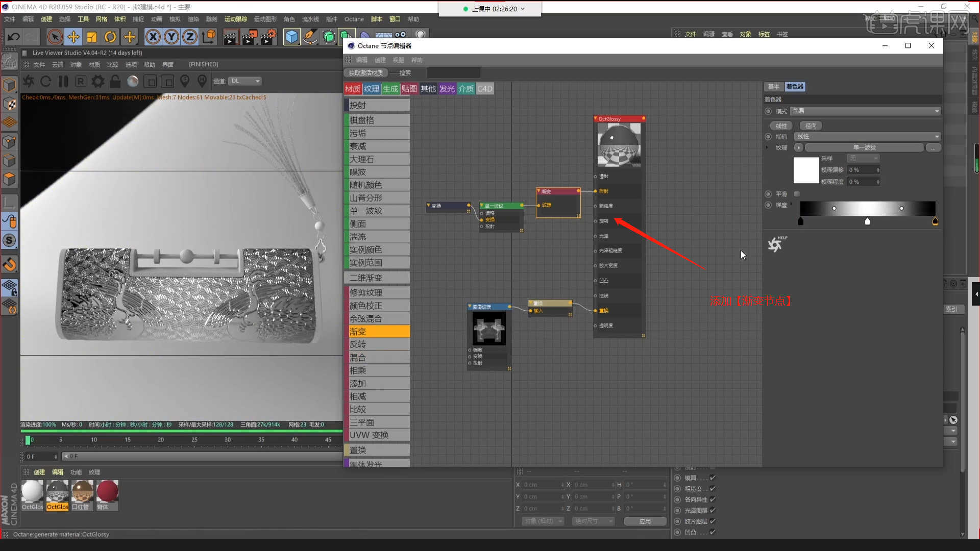Select the black left gradient knot

coord(800,221)
